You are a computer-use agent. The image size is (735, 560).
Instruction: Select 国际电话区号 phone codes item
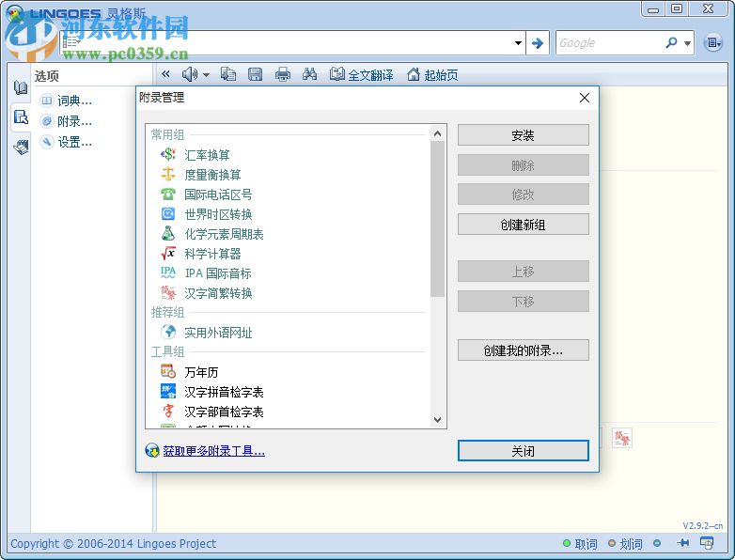click(x=218, y=194)
